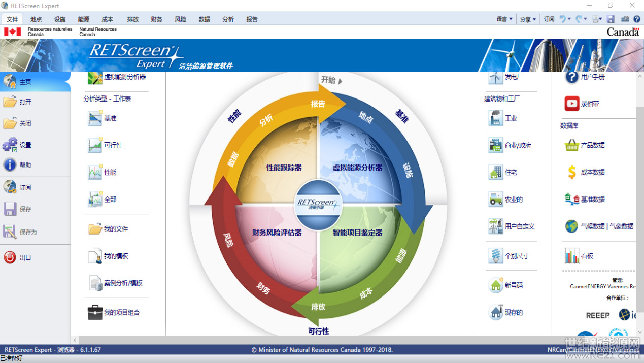Click the 虚拟能源分析器 quadrant of the wheel

tap(357, 168)
